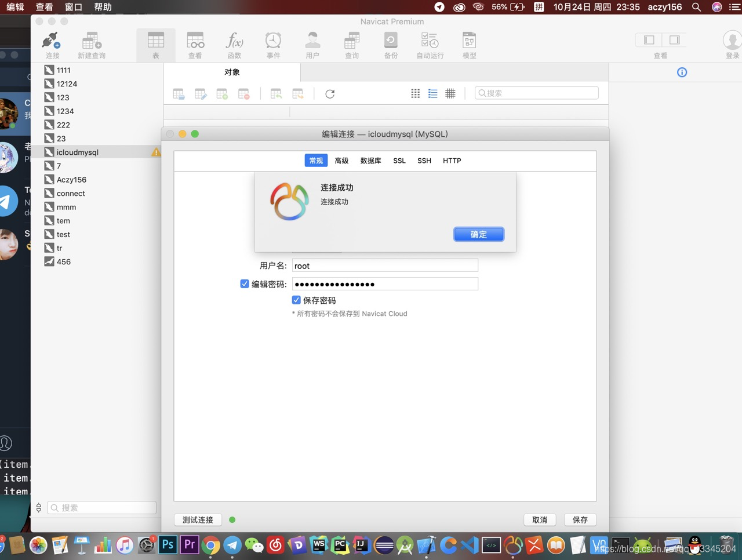Screen dimensions: 742x560
Task: Click the blue info icon in right panel
Action: [682, 72]
